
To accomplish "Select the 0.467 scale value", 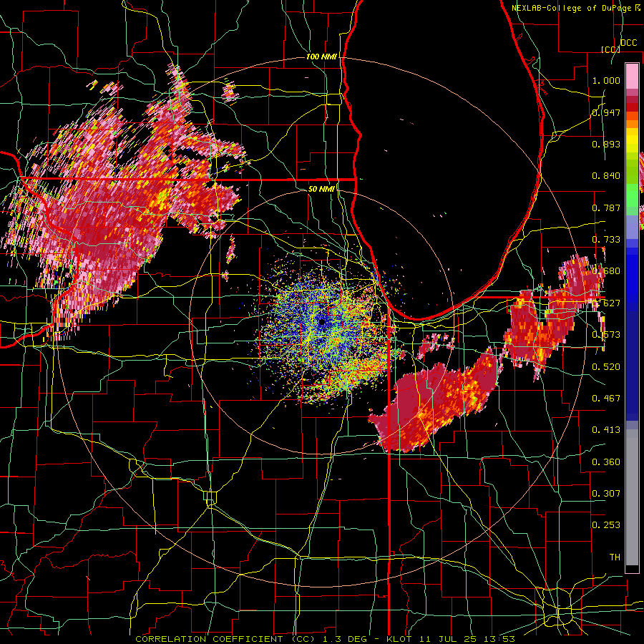I will coord(606,399).
